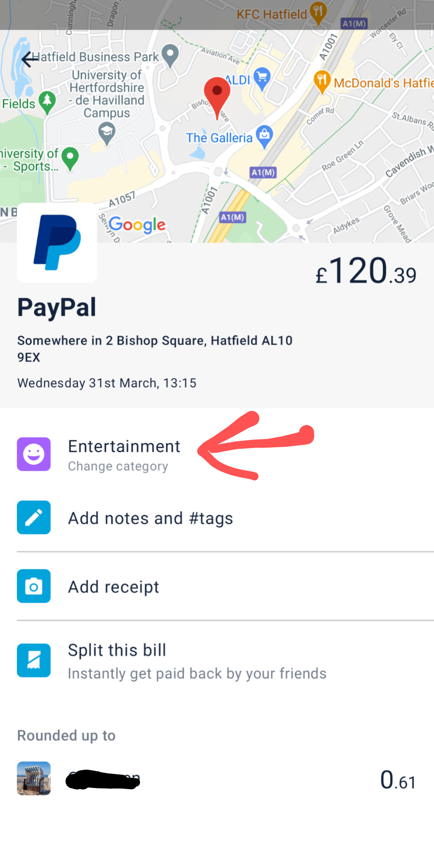Tap the 0.61 round-up amount
The image size is (434, 868).
tap(398, 780)
